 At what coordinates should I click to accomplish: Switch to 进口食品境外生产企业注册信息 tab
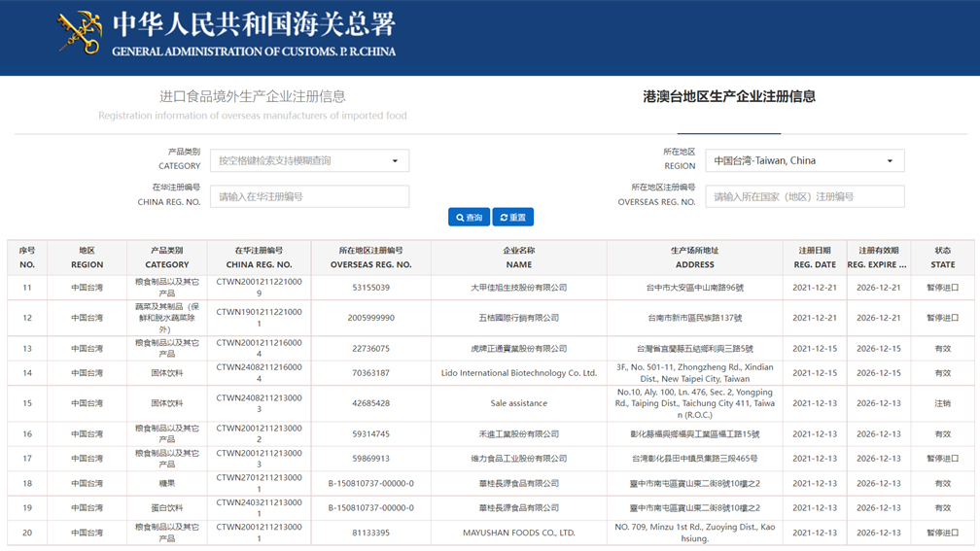(x=252, y=97)
